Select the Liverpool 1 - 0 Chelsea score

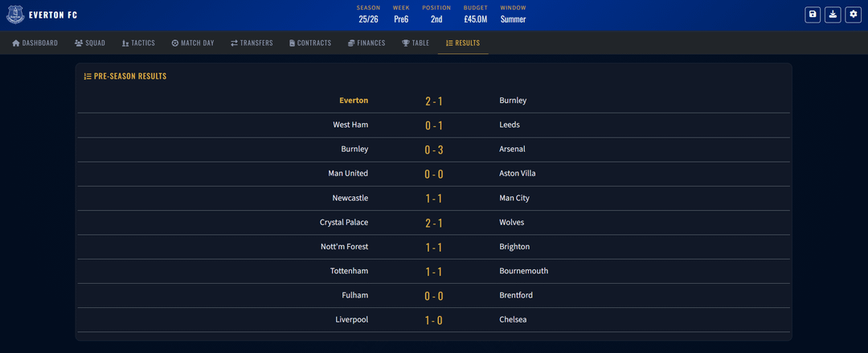[434, 320]
